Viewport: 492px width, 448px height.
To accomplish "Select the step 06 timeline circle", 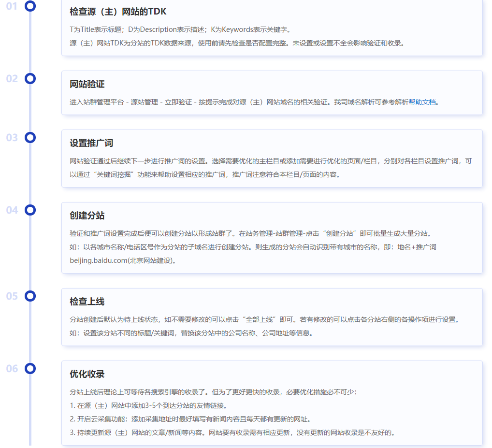I will (x=30, y=368).
